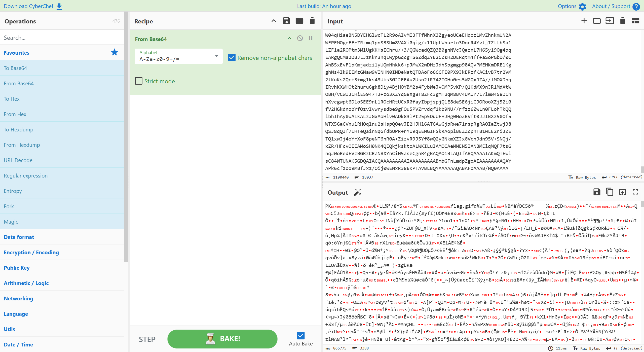The height and width of the screenshot is (352, 644).
Task: Open the Download CyberChef link
Action: click(33, 6)
